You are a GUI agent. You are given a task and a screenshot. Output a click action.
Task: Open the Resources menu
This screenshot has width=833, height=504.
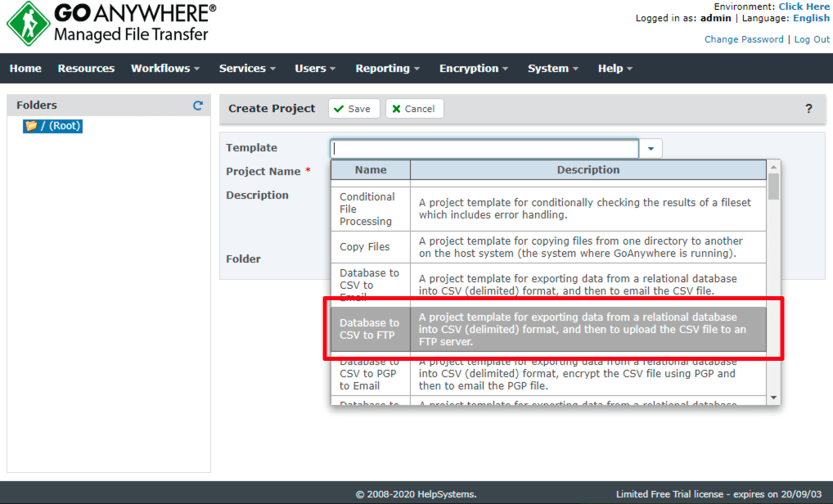[x=86, y=69]
